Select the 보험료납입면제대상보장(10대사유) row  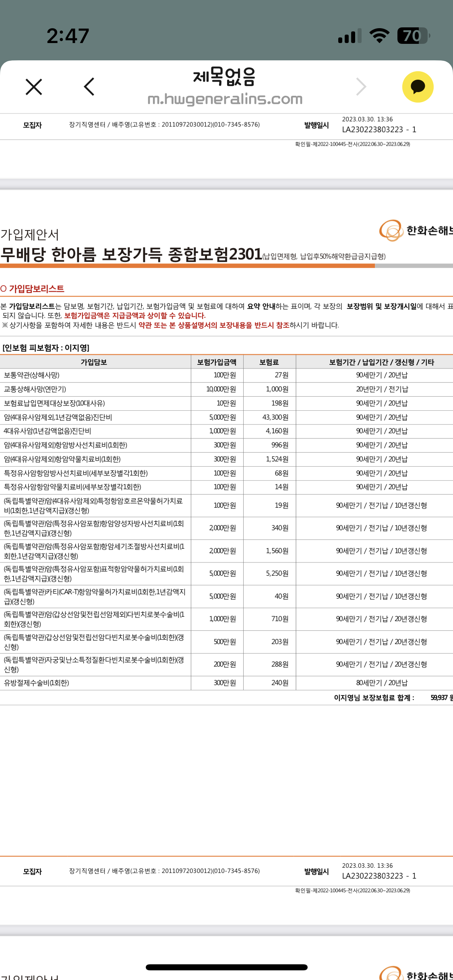click(226, 404)
